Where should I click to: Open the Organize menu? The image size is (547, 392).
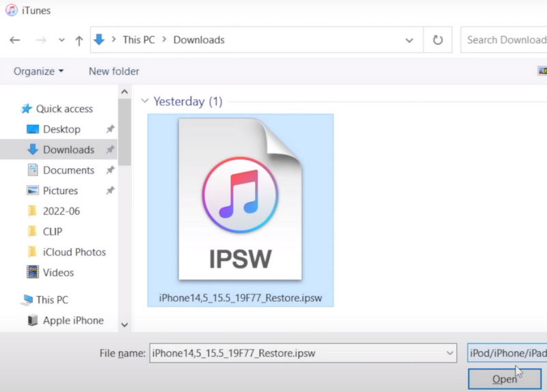[38, 71]
